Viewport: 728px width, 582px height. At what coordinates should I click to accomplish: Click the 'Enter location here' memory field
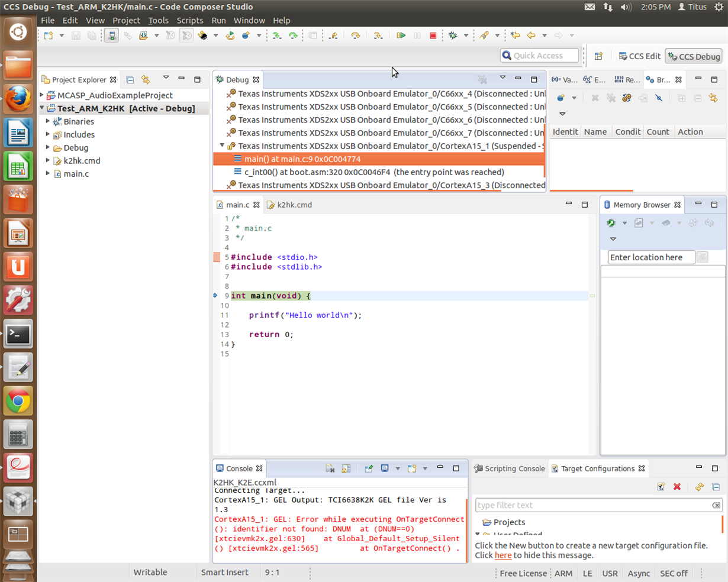[651, 257]
